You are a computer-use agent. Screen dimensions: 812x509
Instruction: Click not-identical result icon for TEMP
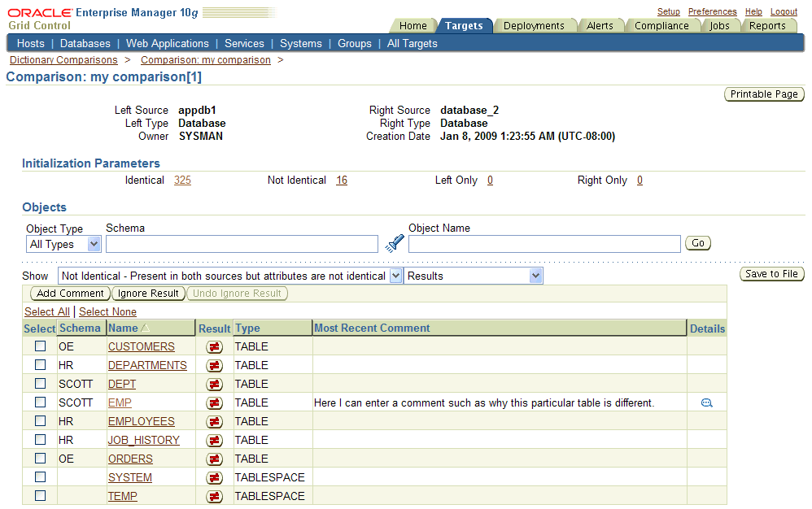tap(215, 497)
